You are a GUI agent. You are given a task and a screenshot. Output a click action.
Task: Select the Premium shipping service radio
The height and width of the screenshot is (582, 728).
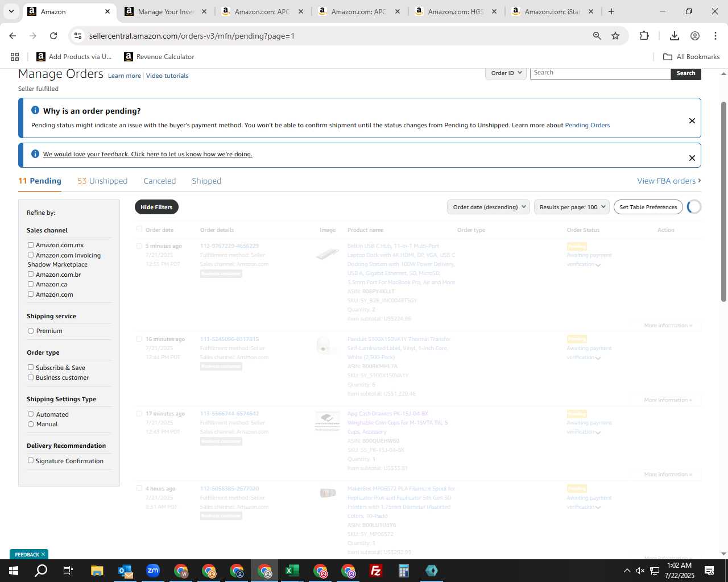31,331
